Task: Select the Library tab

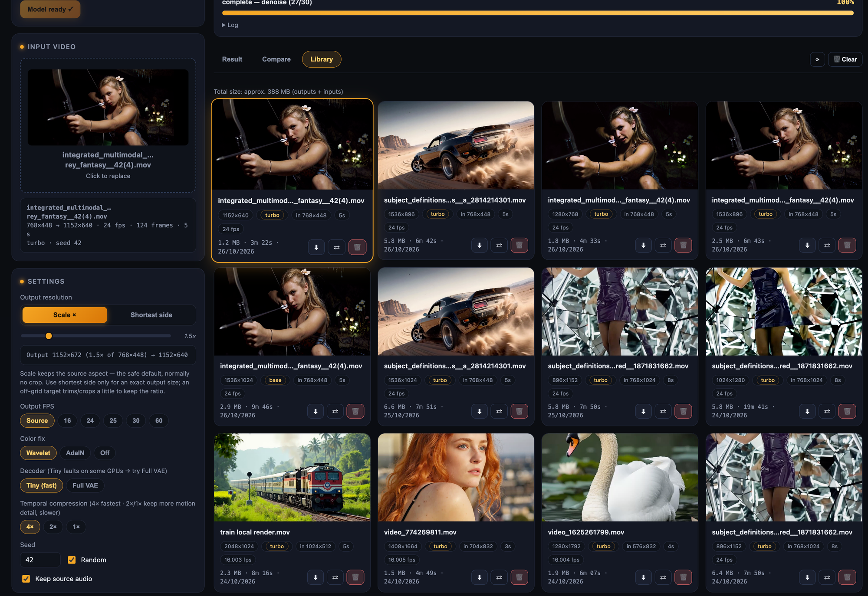Action: [x=322, y=59]
